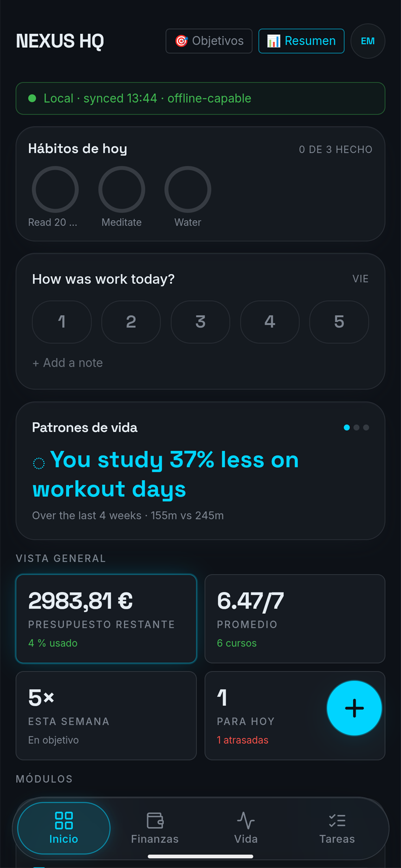The image size is (401, 868).
Task: Tap the EM profile avatar
Action: tap(368, 41)
